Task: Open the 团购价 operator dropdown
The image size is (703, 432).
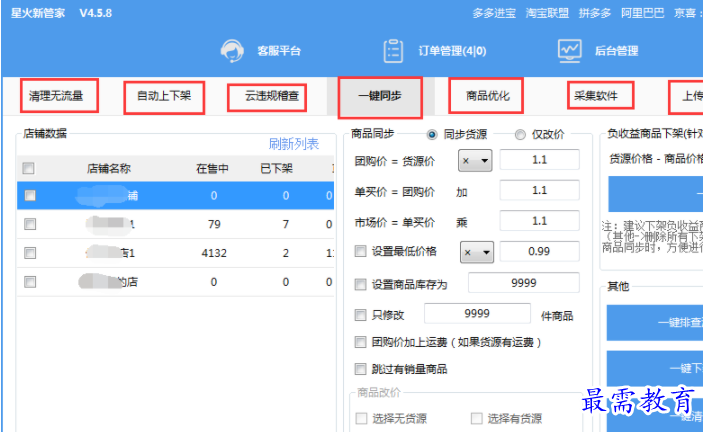Action: tap(475, 161)
